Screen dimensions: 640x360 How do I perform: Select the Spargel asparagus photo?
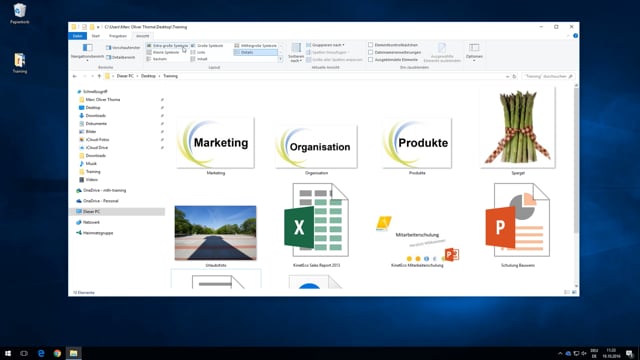click(x=518, y=128)
